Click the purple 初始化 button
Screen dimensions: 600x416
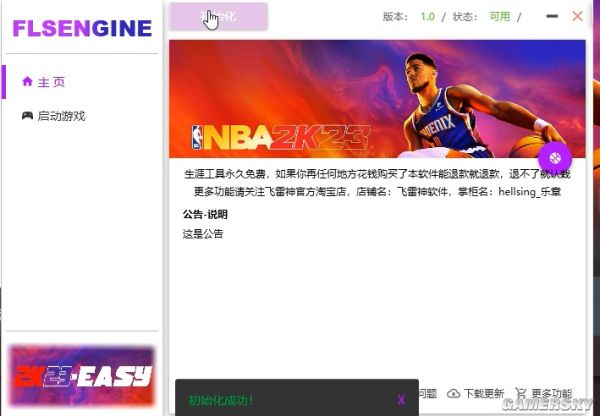(x=218, y=16)
